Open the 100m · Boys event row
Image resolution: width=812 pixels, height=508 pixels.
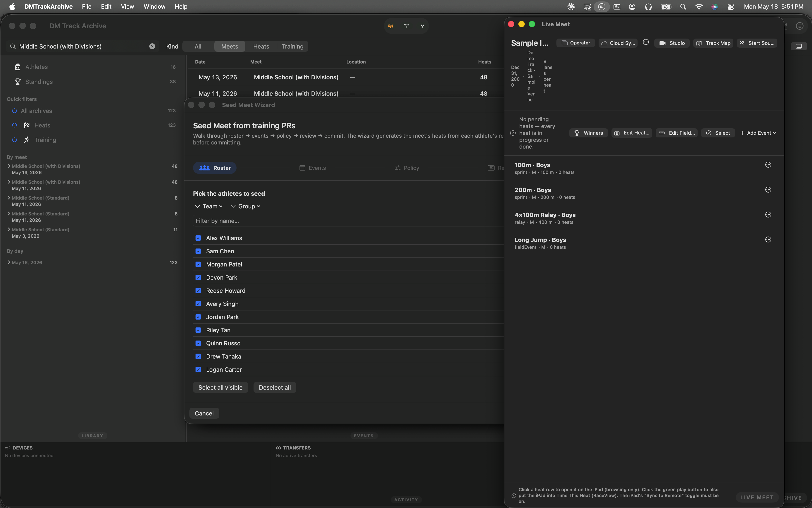click(644, 168)
